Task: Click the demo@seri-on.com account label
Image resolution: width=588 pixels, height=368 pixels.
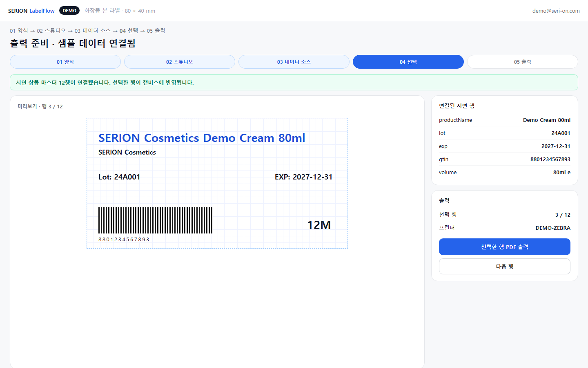Action: click(x=556, y=11)
